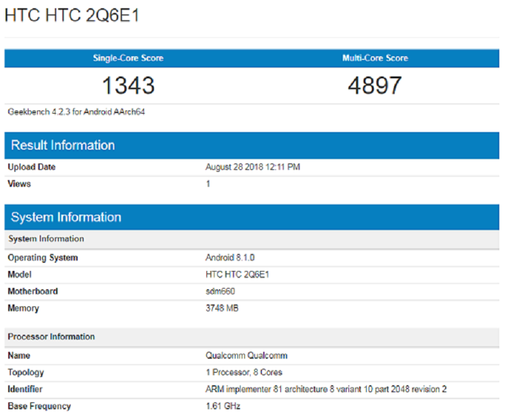Click the 1 Processor, 8 Cores topology value
The height and width of the screenshot is (420, 505).
point(244,372)
